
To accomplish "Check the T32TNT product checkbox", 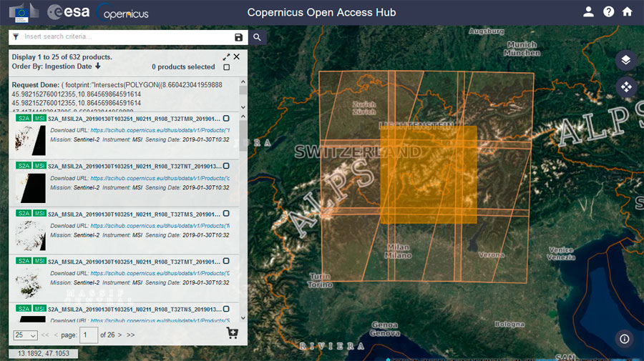I will 226,166.
